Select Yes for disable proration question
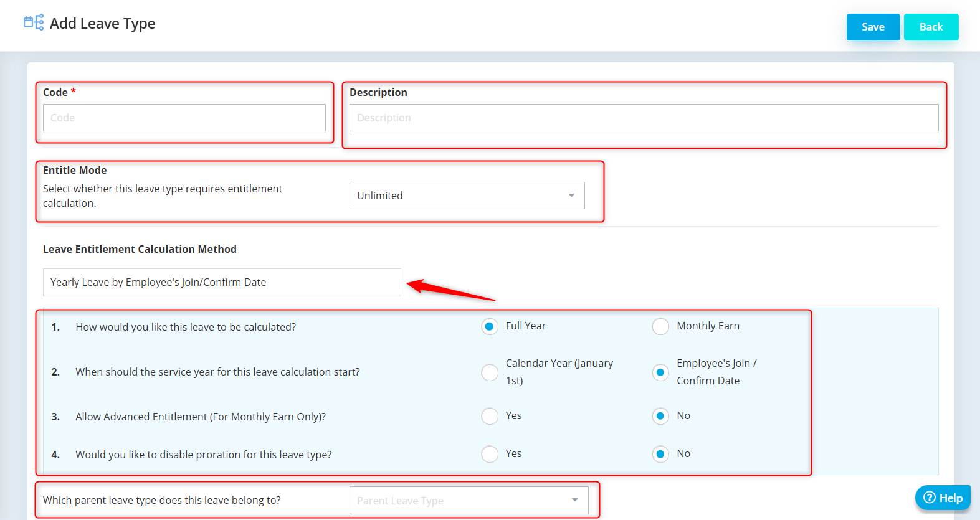 (x=490, y=454)
